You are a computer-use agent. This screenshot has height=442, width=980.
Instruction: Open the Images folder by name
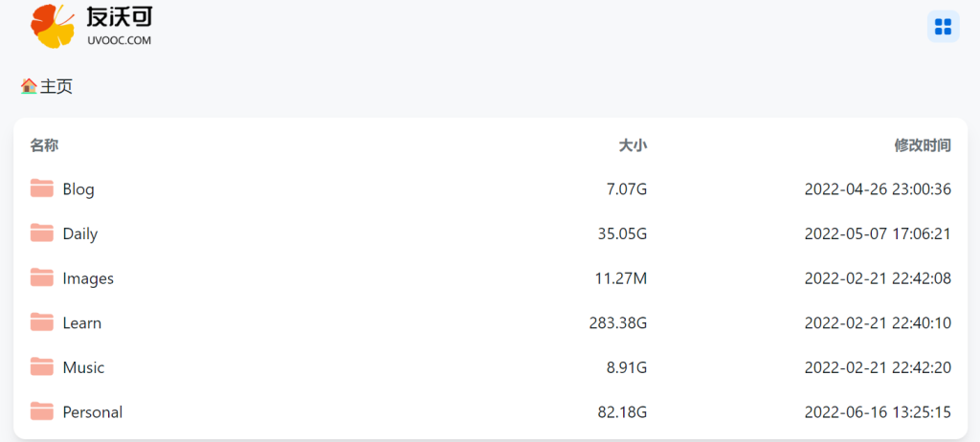pyautogui.click(x=88, y=278)
